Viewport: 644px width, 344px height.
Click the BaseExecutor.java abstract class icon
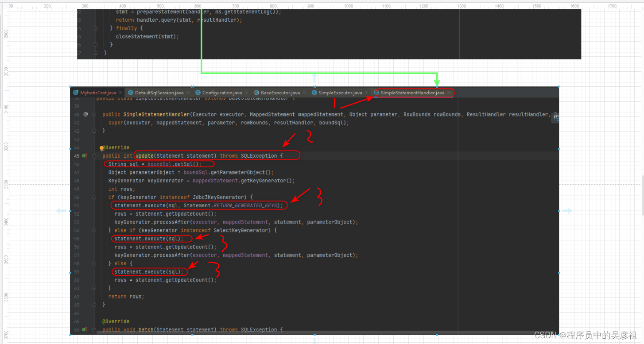click(256, 93)
